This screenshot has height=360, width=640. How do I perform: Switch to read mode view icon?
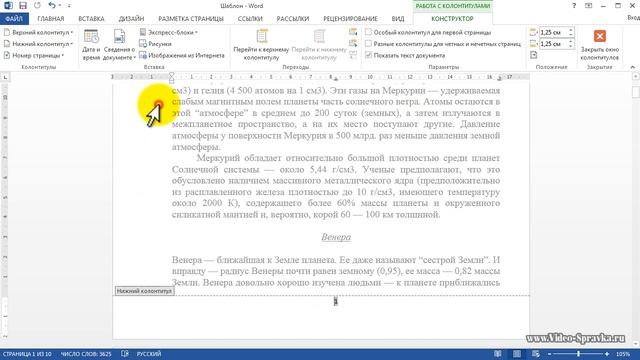[x=498, y=354]
